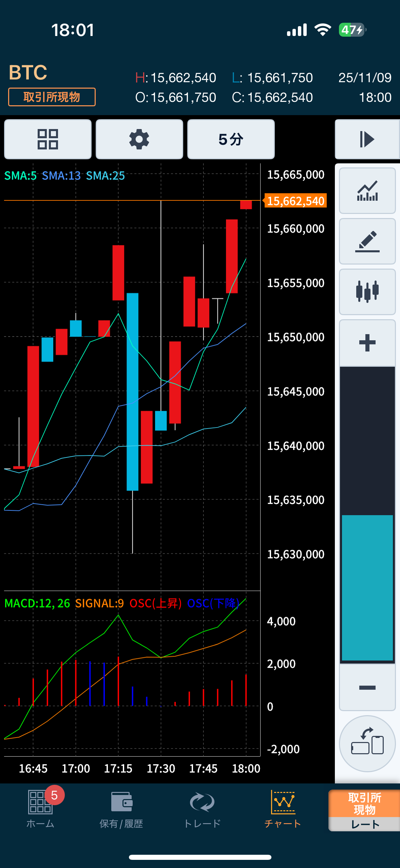
Task: Tap the 15,662,540 current price label
Action: pyautogui.click(x=295, y=201)
